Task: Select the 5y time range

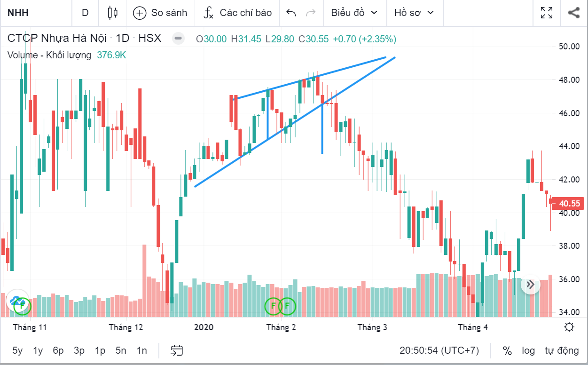Action: (17, 350)
